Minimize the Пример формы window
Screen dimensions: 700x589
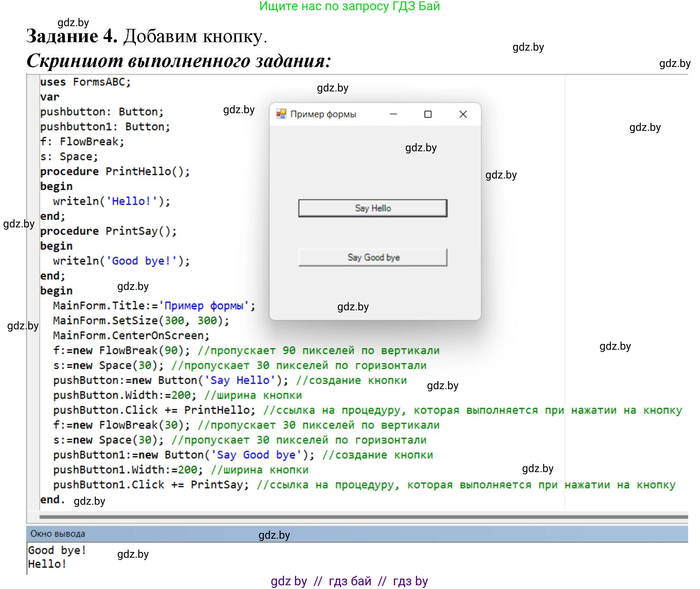pos(393,114)
